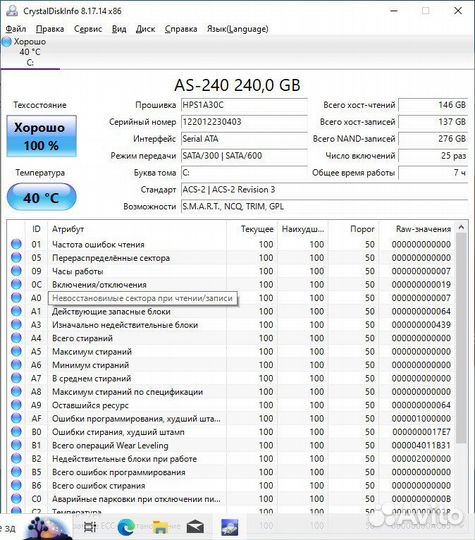The image size is (475, 540).
Task: Click the Порог column header
Action: [x=353, y=229]
